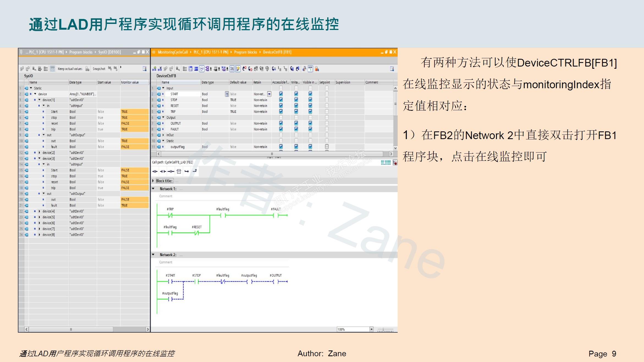This screenshot has height=362, width=644.
Task: Expand the Block title section
Action: click(x=153, y=181)
